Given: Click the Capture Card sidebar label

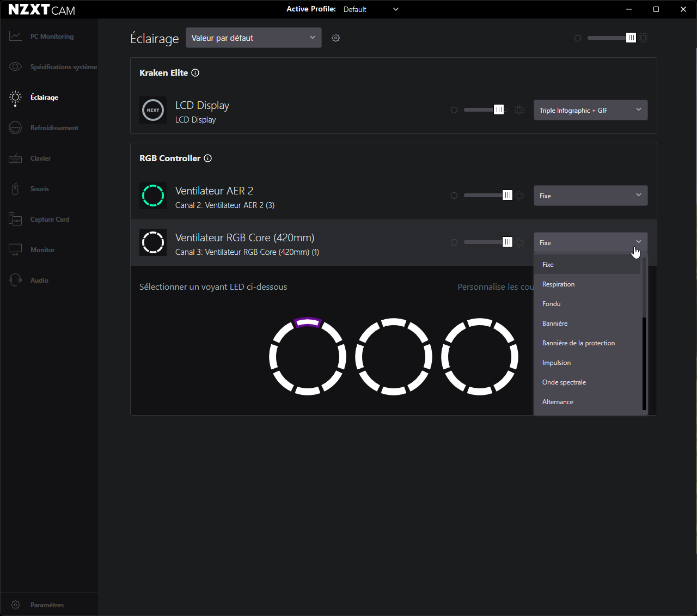Looking at the screenshot, I should click(50, 219).
